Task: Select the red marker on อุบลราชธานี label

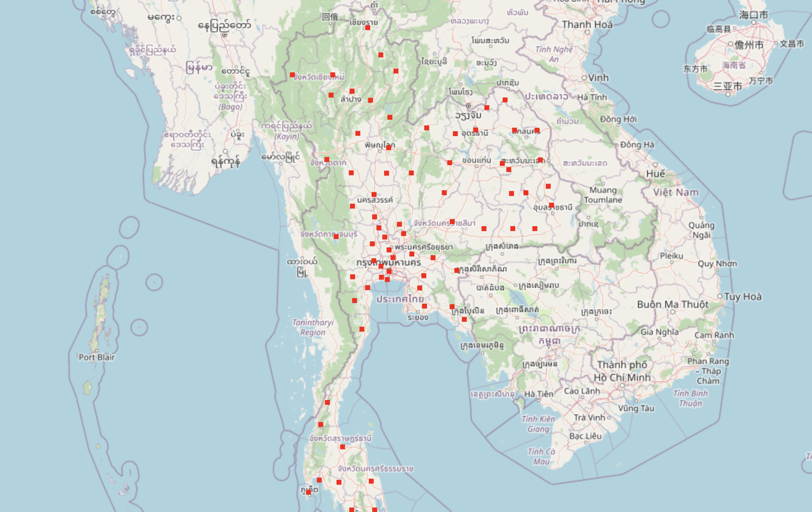Action: 552,205
